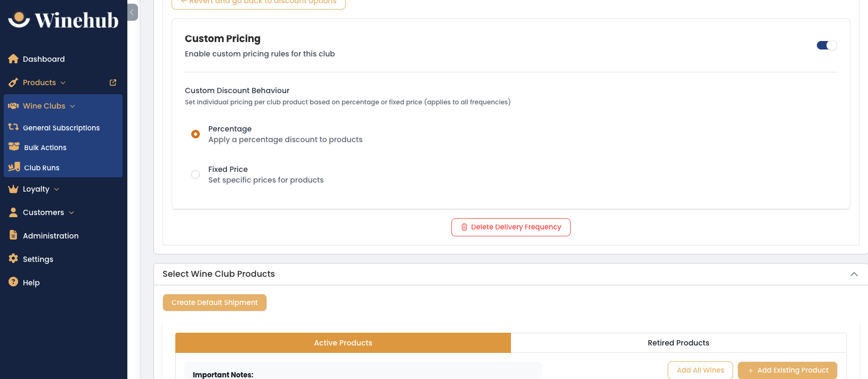Click Delete Delivery Frequency button
Image resolution: width=868 pixels, height=379 pixels.
coord(511,227)
